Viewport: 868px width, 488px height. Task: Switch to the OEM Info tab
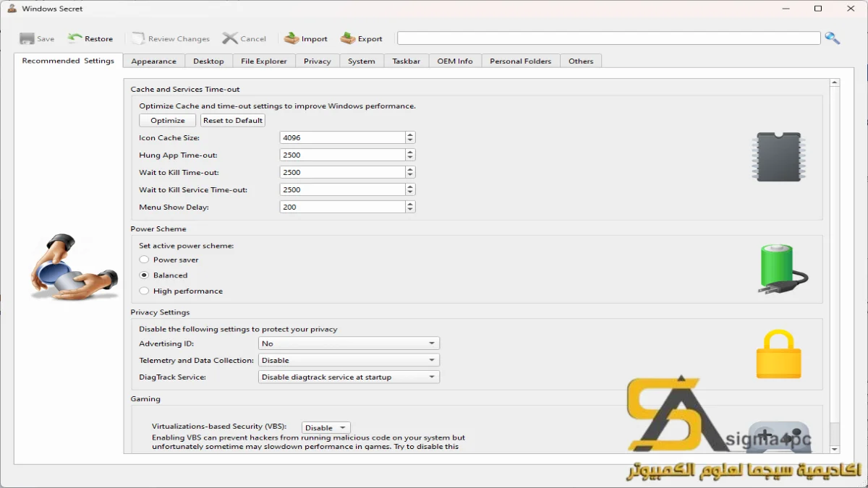point(455,61)
